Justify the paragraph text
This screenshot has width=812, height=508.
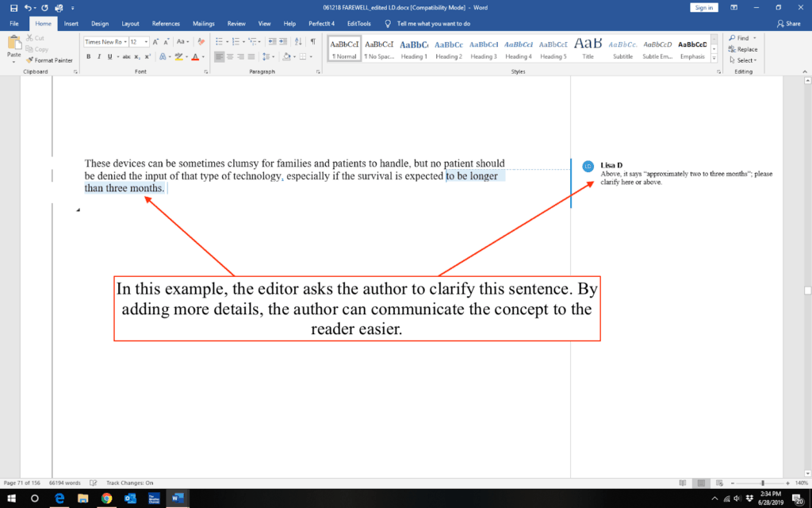point(251,56)
